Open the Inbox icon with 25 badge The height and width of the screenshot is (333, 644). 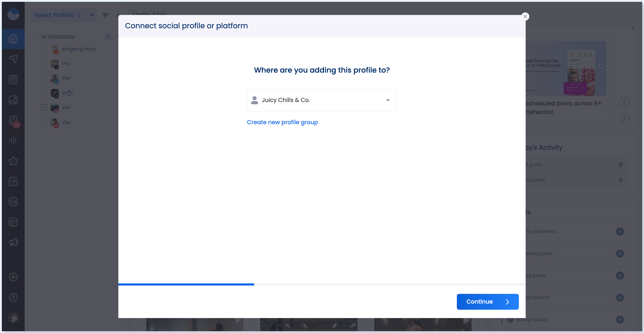pos(14,121)
